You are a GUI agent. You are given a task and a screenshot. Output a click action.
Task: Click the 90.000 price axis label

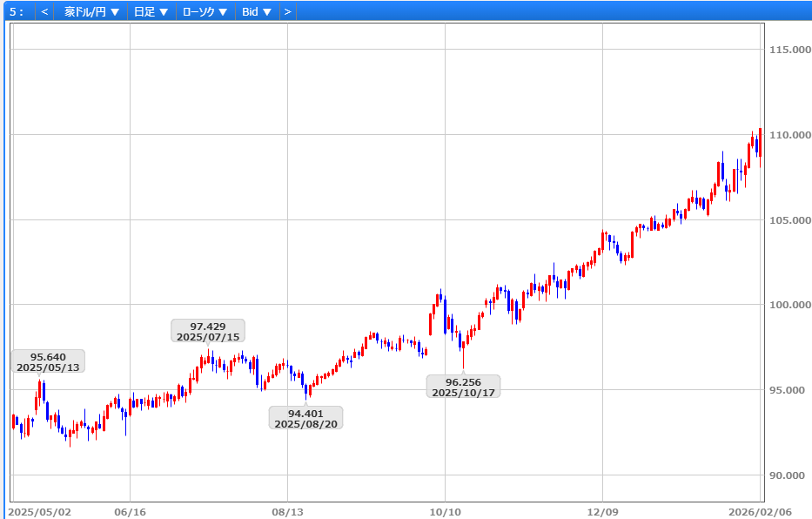pos(789,475)
